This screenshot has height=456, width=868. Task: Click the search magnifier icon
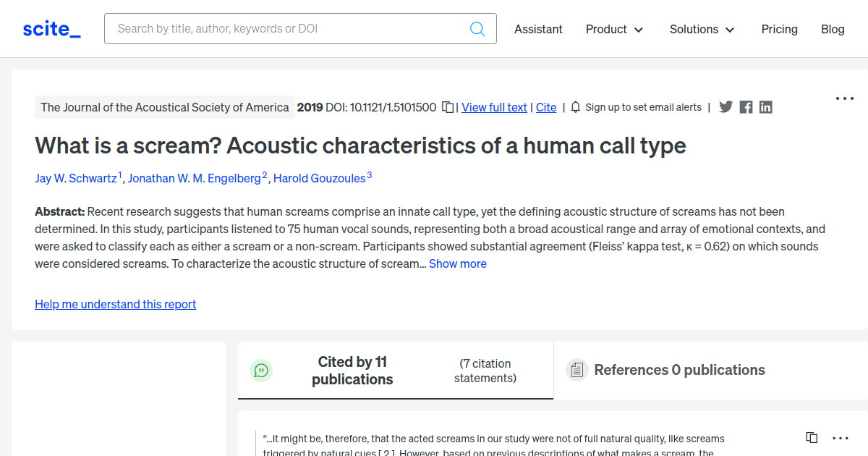[x=477, y=29]
